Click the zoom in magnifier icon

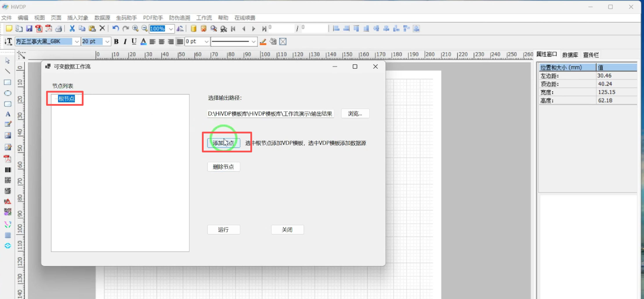[x=135, y=28]
